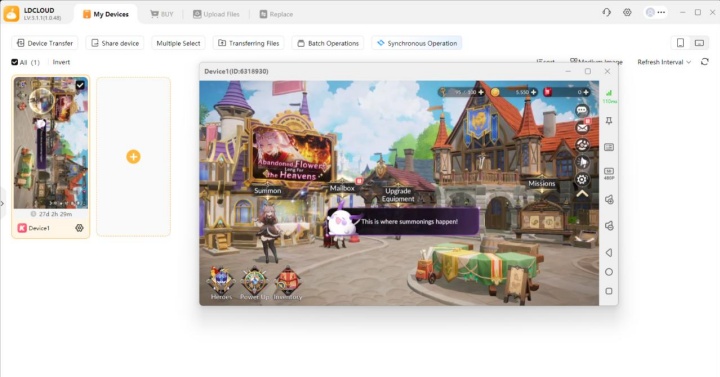Tap Android home circle button
Viewport: 720px width, 377px height.
(x=609, y=272)
